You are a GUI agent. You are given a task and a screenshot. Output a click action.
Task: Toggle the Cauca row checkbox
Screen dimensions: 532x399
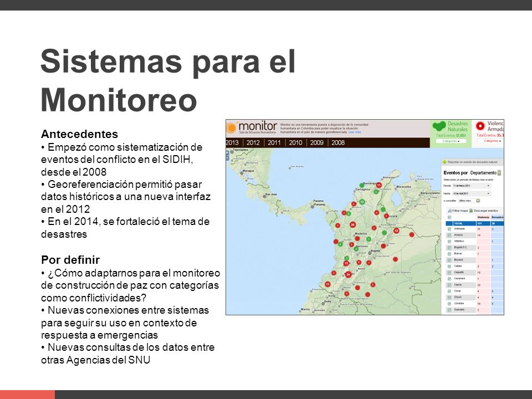449,285
